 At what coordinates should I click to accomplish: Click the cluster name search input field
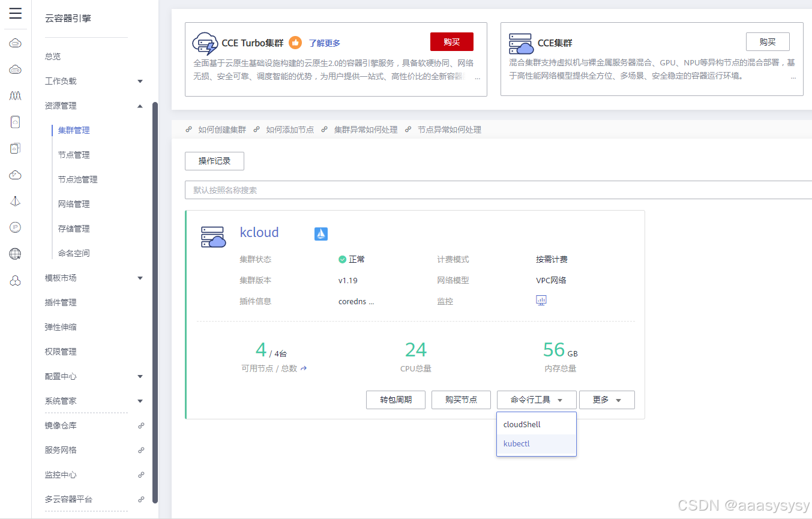[x=360, y=190]
